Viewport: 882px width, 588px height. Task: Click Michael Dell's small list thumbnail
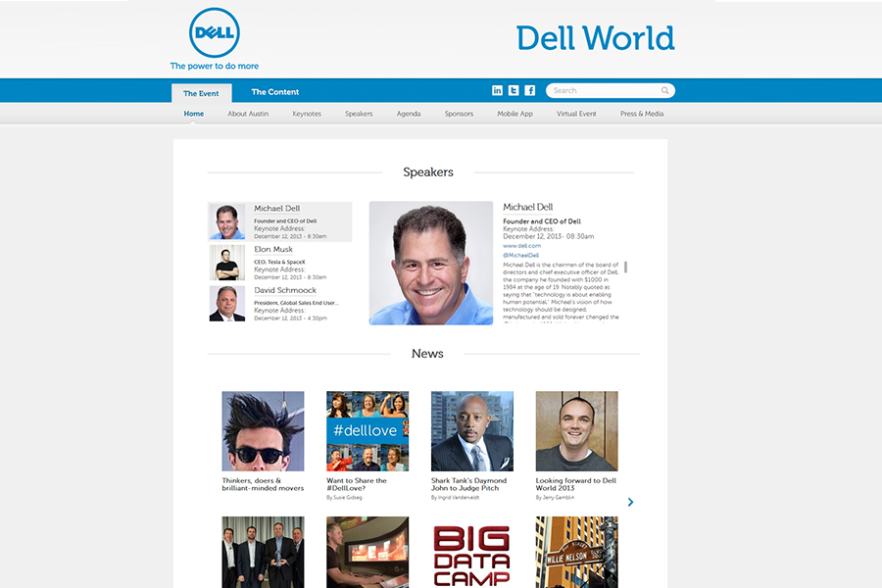[227, 221]
